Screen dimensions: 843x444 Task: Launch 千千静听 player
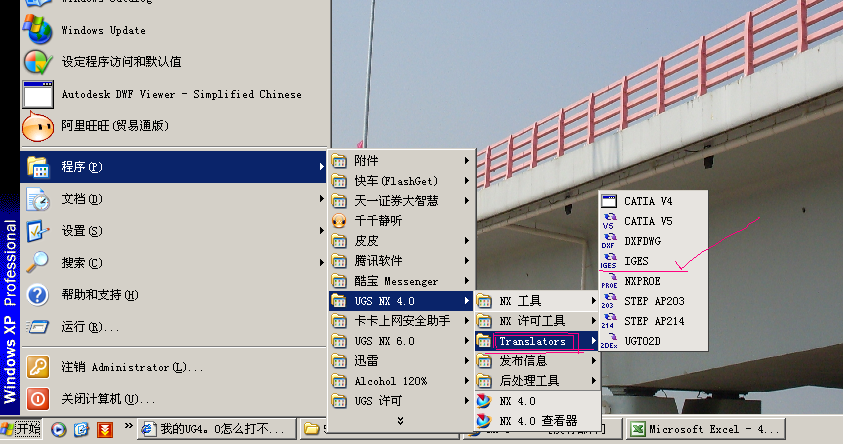402,221
